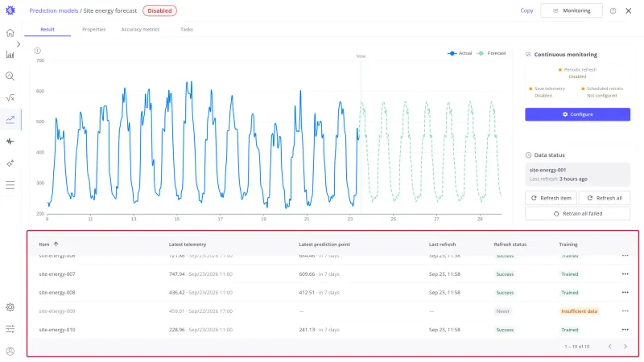The width and height of the screenshot is (644, 362).
Task: Select the site-energy-009 row name
Action: pos(57,311)
